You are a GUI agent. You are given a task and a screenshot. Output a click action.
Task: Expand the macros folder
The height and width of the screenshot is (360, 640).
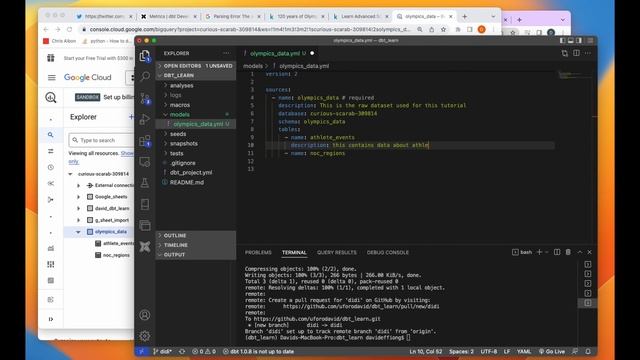[x=180, y=105]
